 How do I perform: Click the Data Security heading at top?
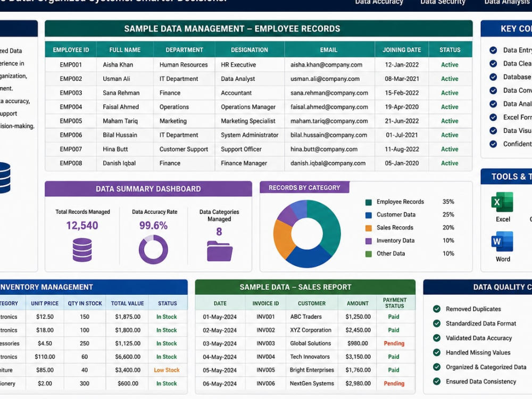click(x=443, y=2)
